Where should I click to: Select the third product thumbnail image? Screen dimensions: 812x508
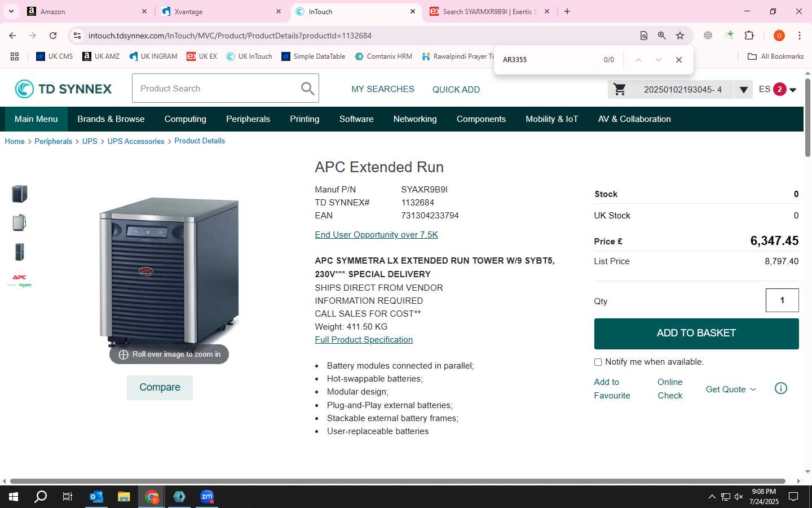[x=20, y=252]
